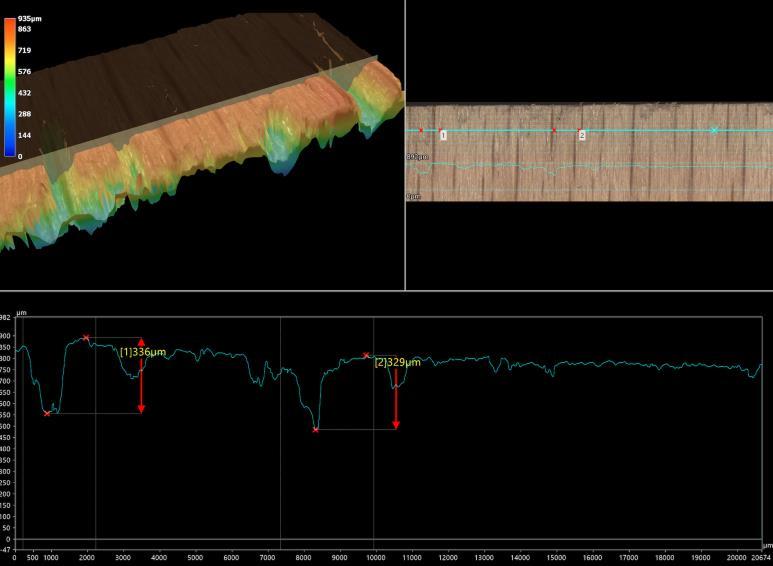This screenshot has height=566, width=773.
Task: Select the red marker left of tag 2 on image
Action: tap(554, 130)
